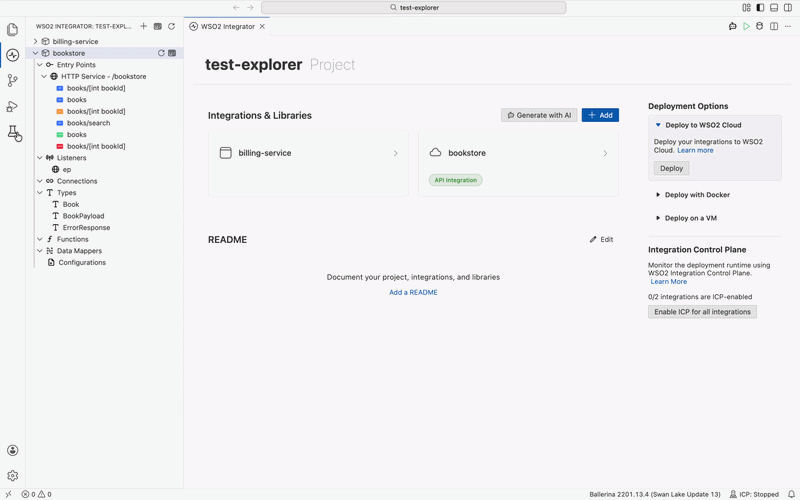Toggle the bottom panel visibility
800x500 pixels.
pos(774,7)
